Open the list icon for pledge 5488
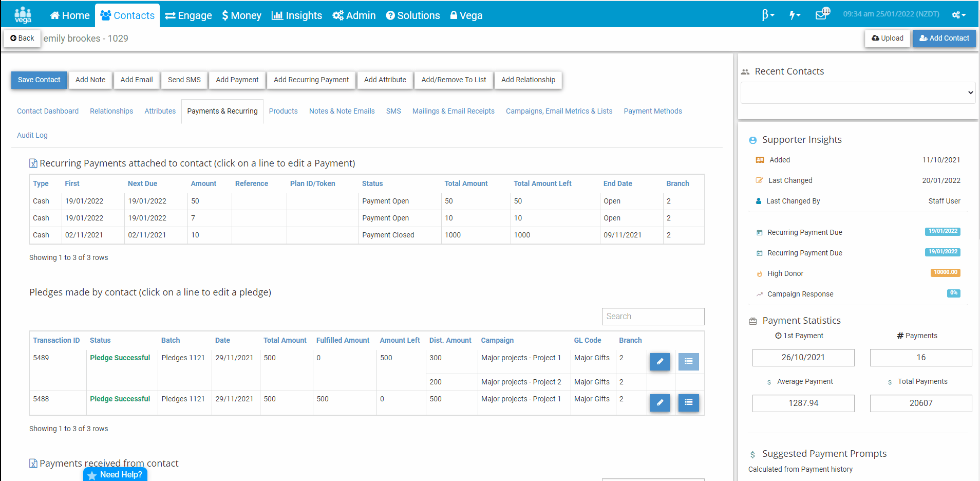This screenshot has width=980, height=481. pos(688,403)
